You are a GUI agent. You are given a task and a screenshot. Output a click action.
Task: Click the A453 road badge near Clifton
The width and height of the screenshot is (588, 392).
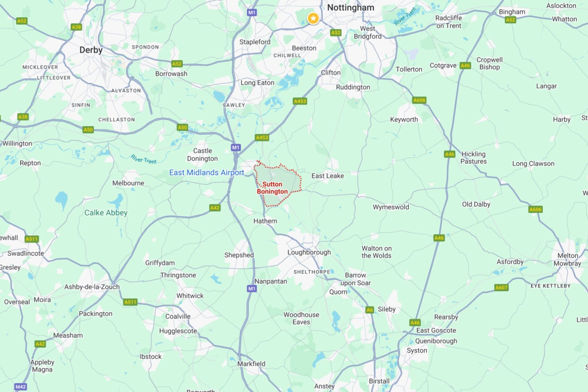click(x=300, y=101)
